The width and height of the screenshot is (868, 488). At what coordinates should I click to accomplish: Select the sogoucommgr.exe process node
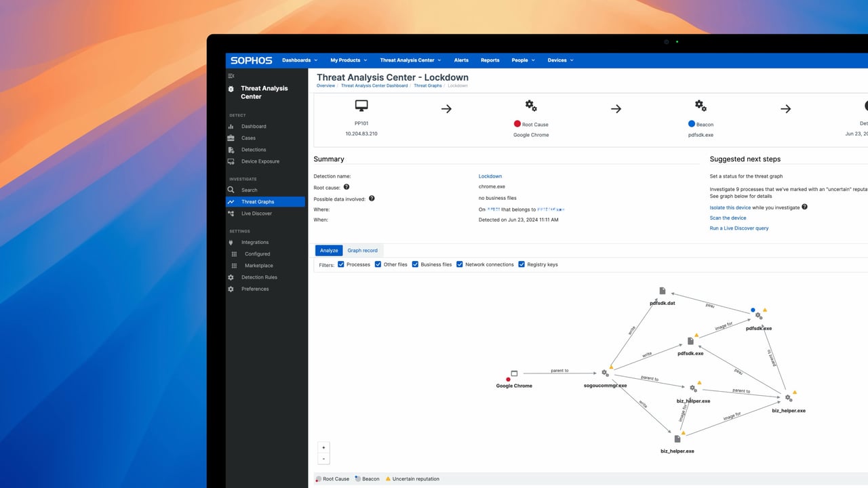(605, 373)
